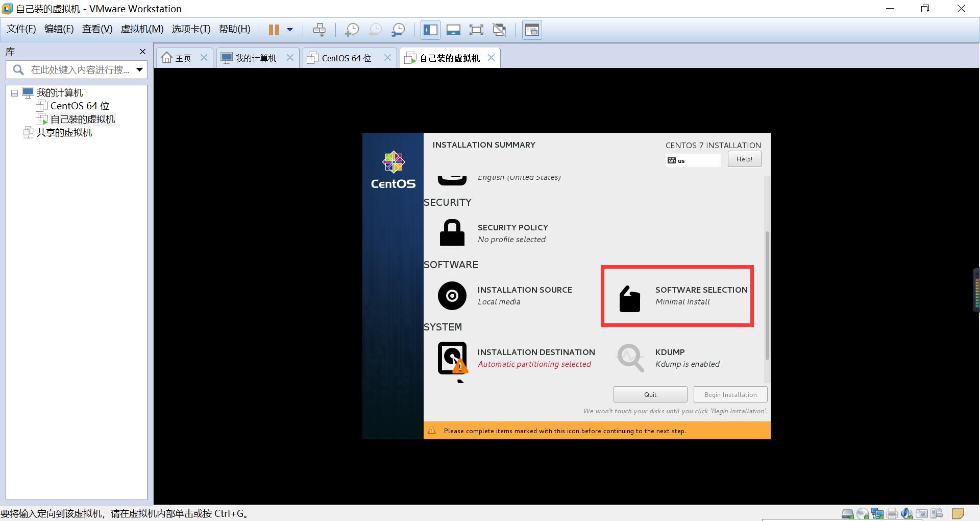Click the network adapter status bar icon
The height and width of the screenshot is (521, 980).
point(877,514)
